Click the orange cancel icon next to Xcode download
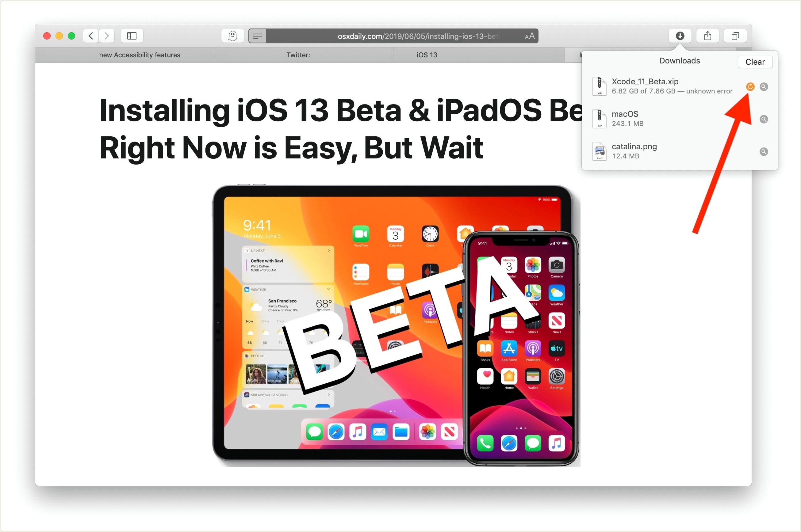Image resolution: width=801 pixels, height=532 pixels. point(750,85)
